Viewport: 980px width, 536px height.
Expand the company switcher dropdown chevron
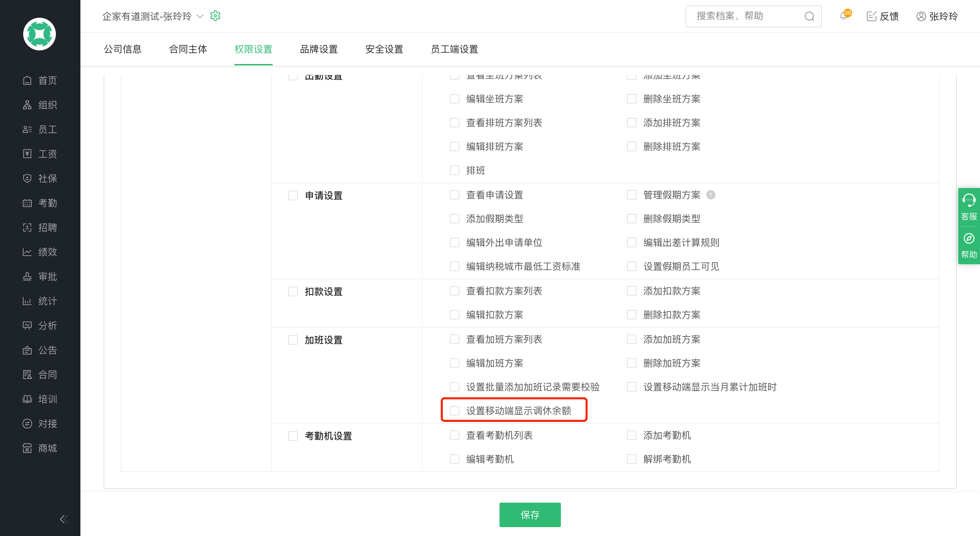[x=200, y=16]
